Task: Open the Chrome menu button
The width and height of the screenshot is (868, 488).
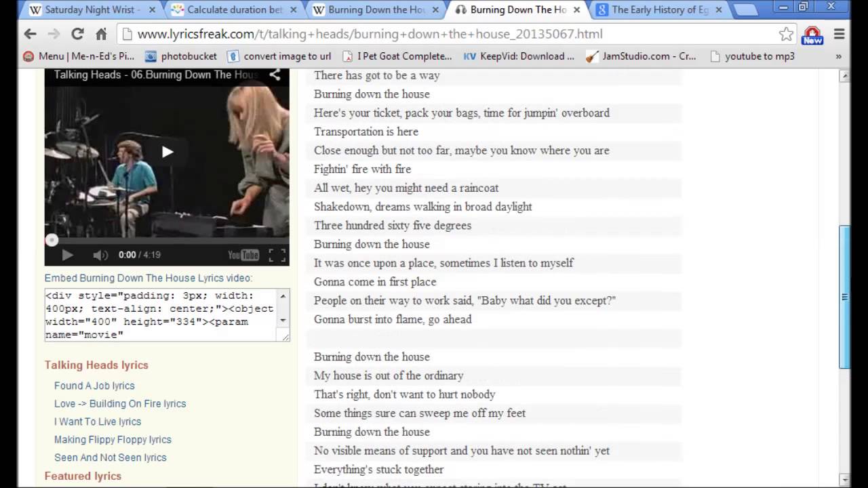Action: coord(840,34)
